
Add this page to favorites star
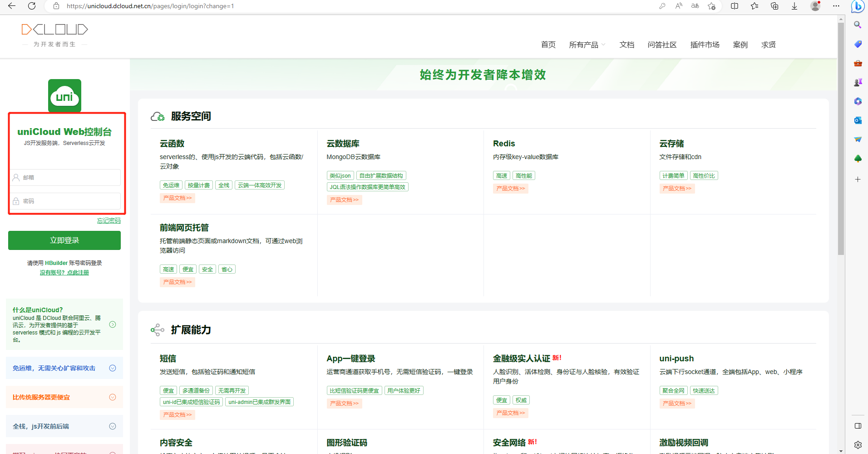click(x=711, y=6)
